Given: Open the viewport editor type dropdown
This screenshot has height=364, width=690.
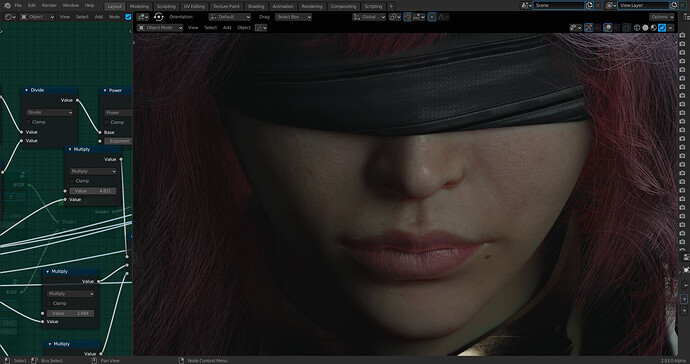Looking at the screenshot, I should pyautogui.click(x=143, y=17).
